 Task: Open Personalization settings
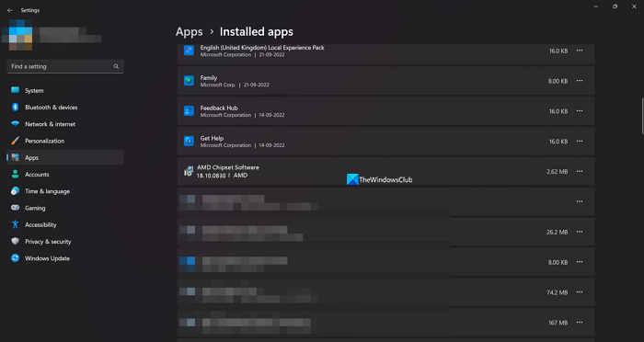[x=65, y=141]
